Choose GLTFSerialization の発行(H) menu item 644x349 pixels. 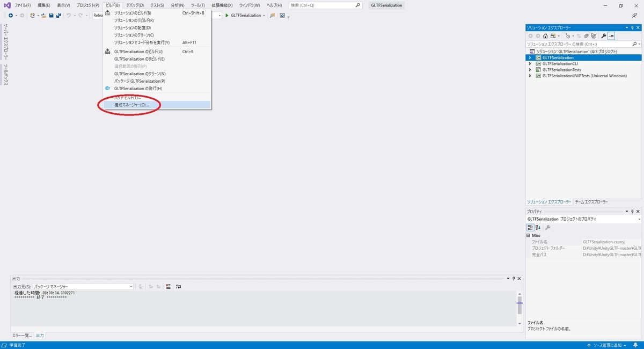pyautogui.click(x=157, y=89)
